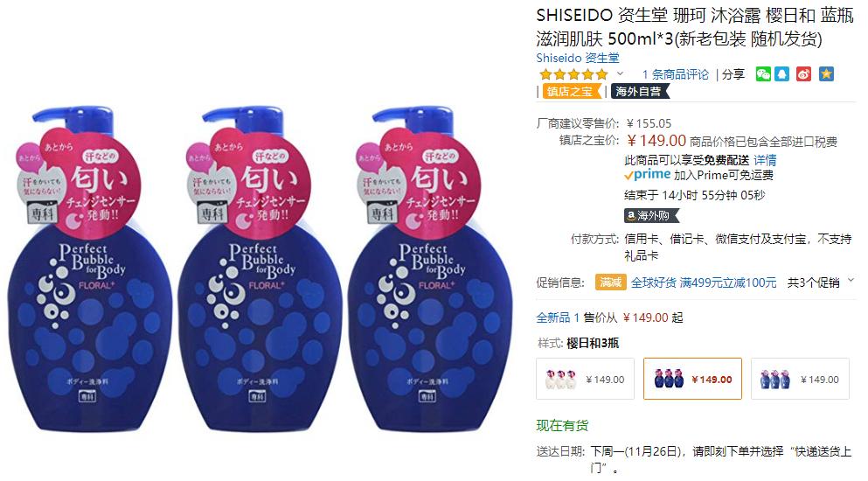The image size is (868, 481).
Task: Share via the Qzone star icon
Action: pos(827,74)
